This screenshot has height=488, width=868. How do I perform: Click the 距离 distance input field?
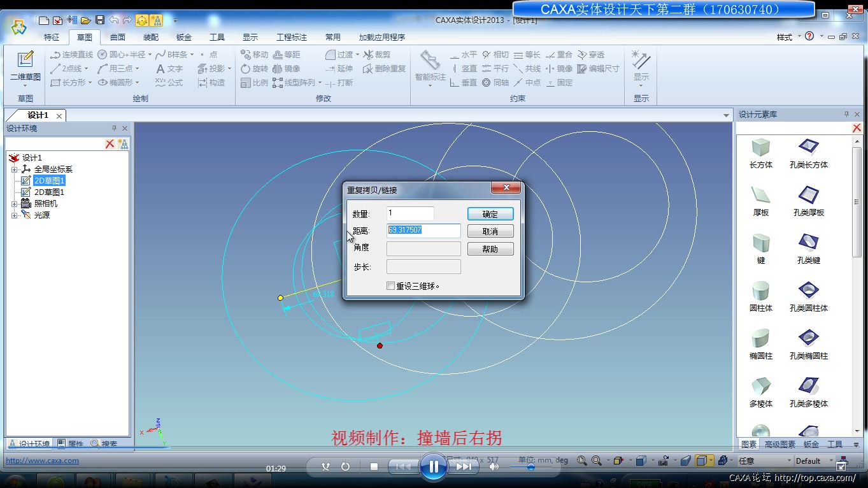[x=423, y=230]
